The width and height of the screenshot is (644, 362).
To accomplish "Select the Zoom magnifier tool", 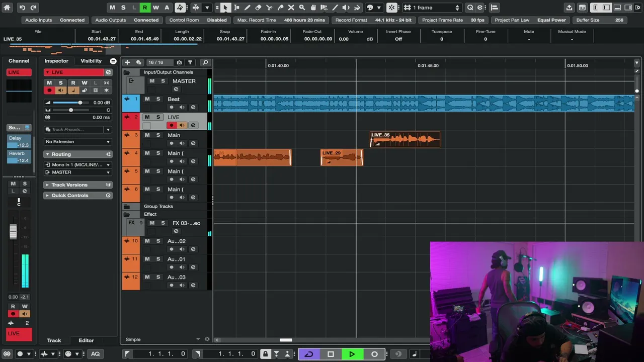I will pyautogui.click(x=302, y=8).
